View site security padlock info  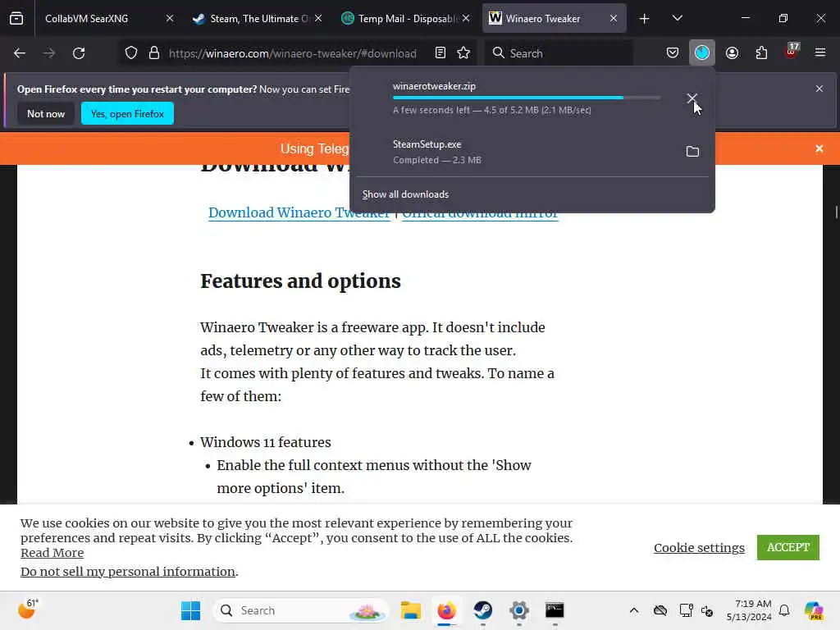pos(154,53)
